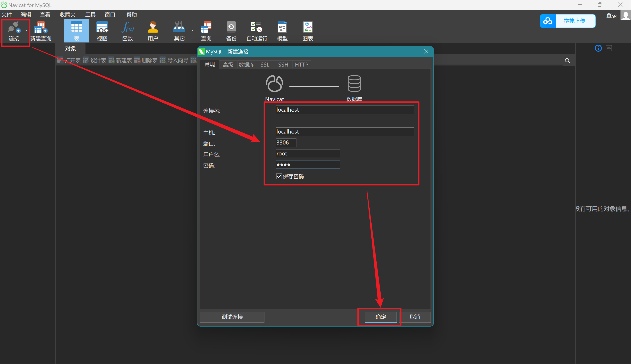Close the MySQL 新建连接 dialog
Image resolution: width=631 pixels, height=364 pixels.
(426, 51)
